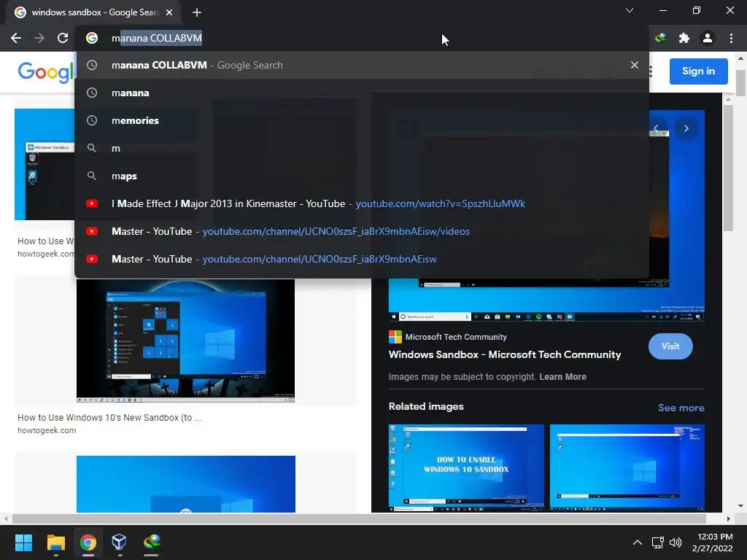Show the next image with right chevron
747x560 pixels.
point(686,128)
